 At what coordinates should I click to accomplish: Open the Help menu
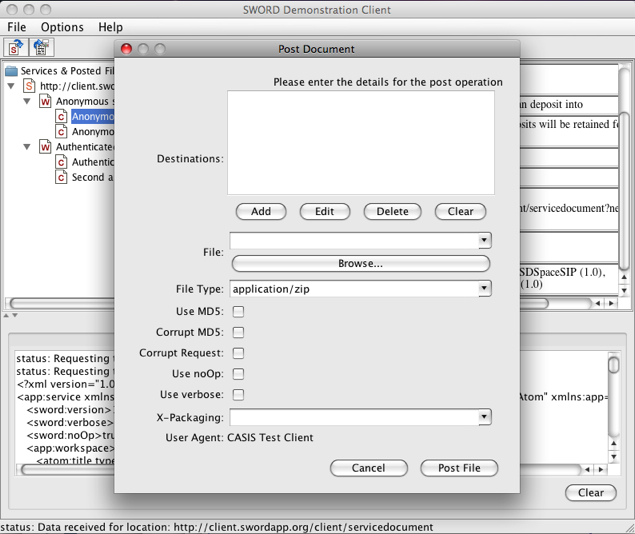pyautogui.click(x=110, y=27)
